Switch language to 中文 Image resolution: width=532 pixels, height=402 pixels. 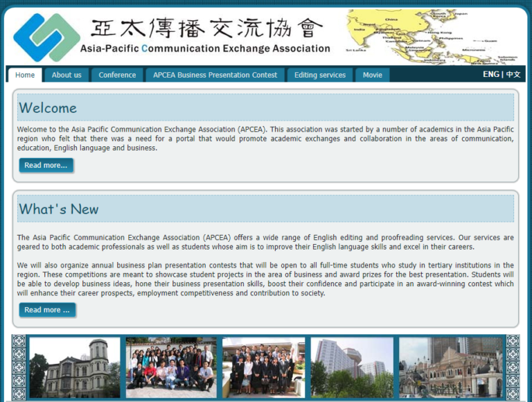point(513,74)
